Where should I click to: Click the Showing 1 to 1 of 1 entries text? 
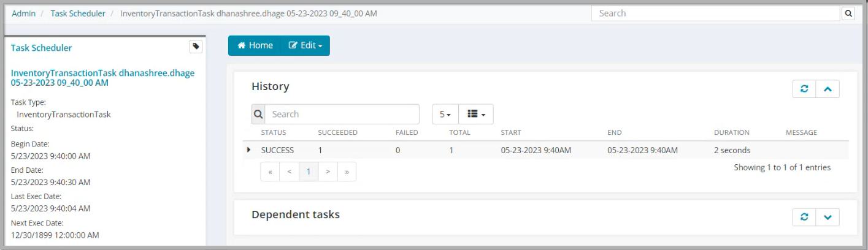coord(782,167)
